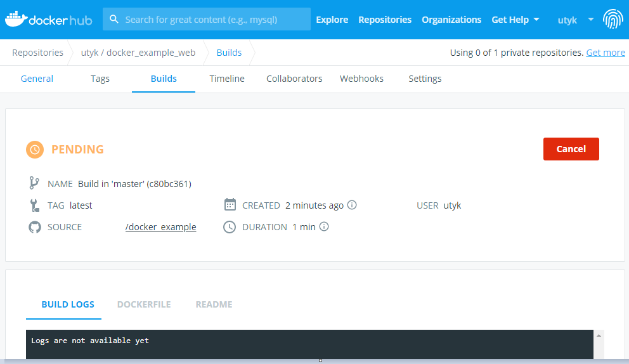Click the info icon after '1 min'
629x364 pixels.
[x=324, y=227]
